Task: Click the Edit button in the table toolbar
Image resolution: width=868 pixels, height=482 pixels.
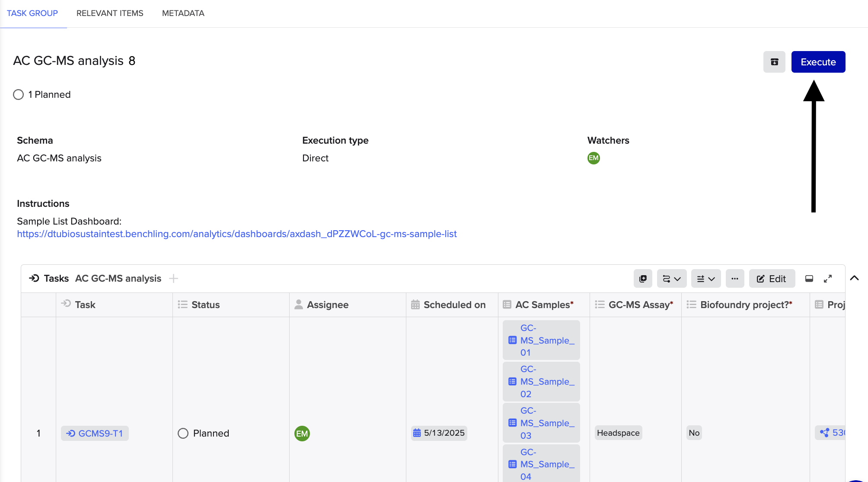Action: (772, 279)
